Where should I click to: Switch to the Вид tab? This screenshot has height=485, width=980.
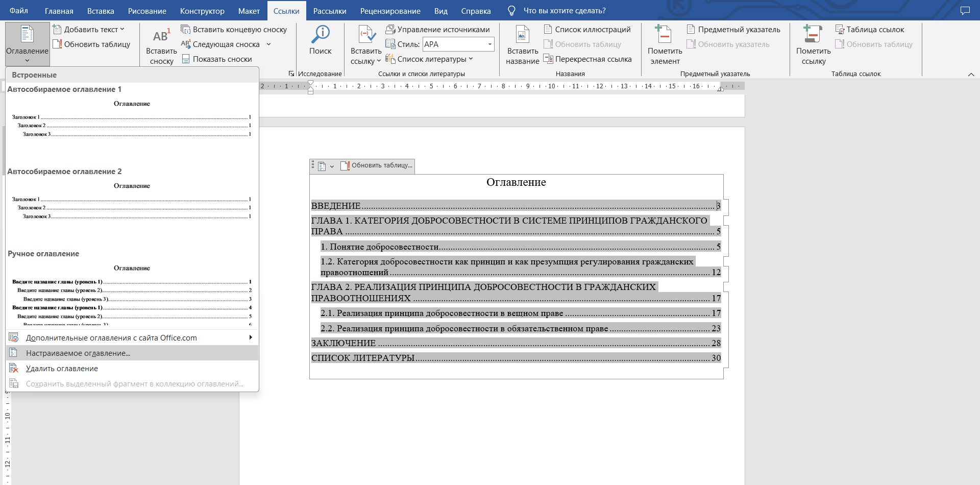click(x=441, y=11)
